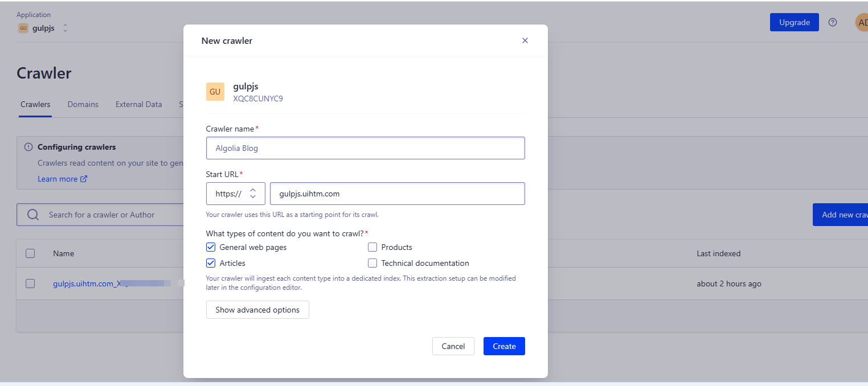Click the help question mark icon
The image size is (868, 386).
pos(833,22)
